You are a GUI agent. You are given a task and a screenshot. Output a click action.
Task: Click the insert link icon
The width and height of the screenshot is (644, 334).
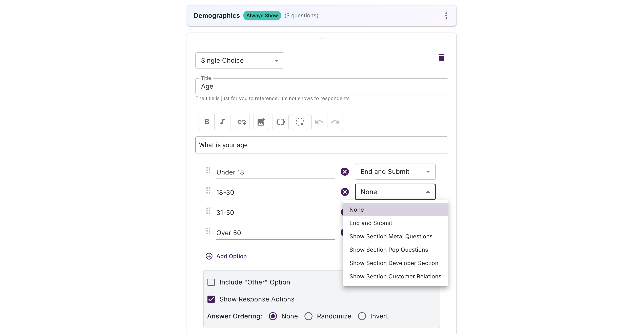tap(242, 122)
